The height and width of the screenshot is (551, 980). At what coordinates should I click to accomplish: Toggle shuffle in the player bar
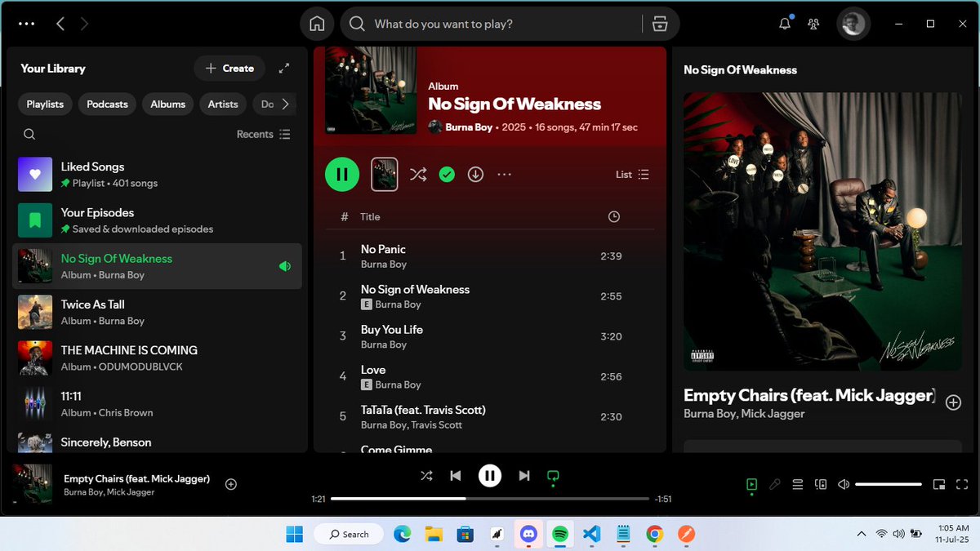click(x=426, y=475)
